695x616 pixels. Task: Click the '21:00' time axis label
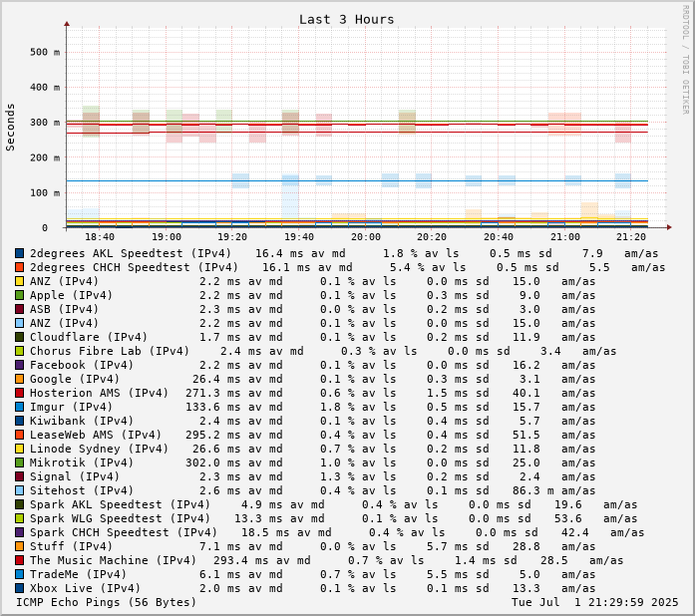pyautogui.click(x=564, y=237)
